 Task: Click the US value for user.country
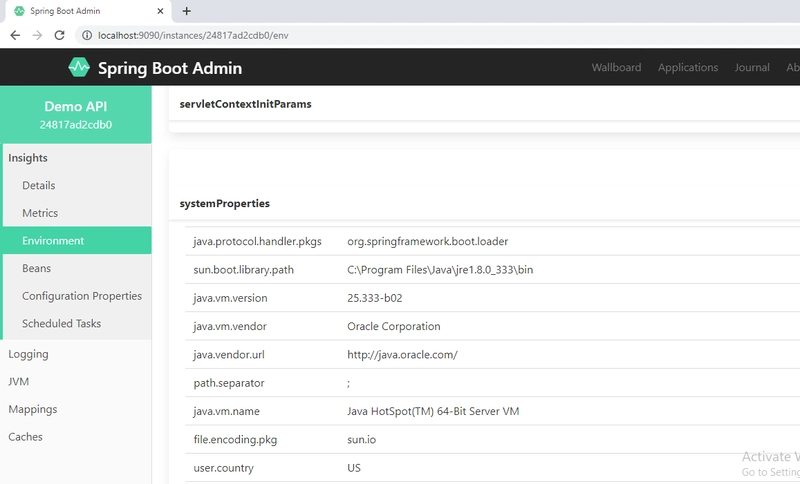tap(354, 468)
